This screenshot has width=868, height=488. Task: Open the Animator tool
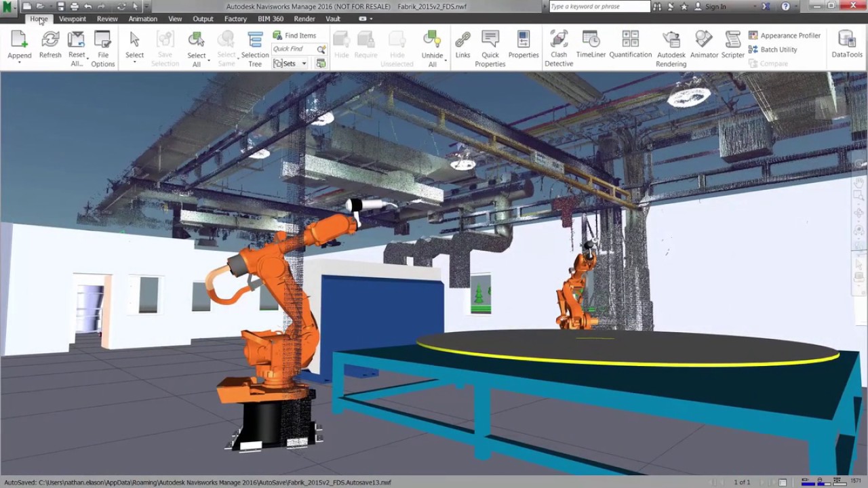tap(704, 45)
